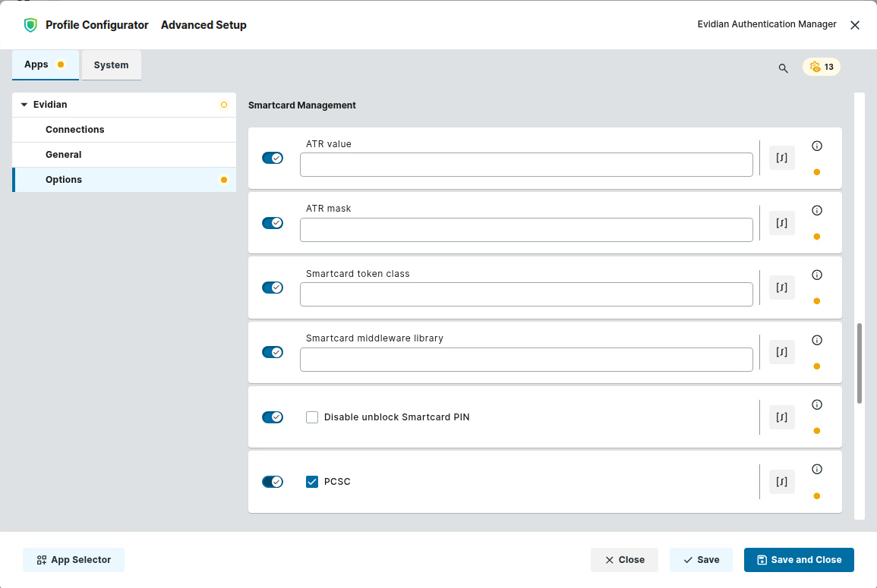Screen dimensions: 877x588
Task: Switch to the Apps tab
Action: click(x=46, y=64)
